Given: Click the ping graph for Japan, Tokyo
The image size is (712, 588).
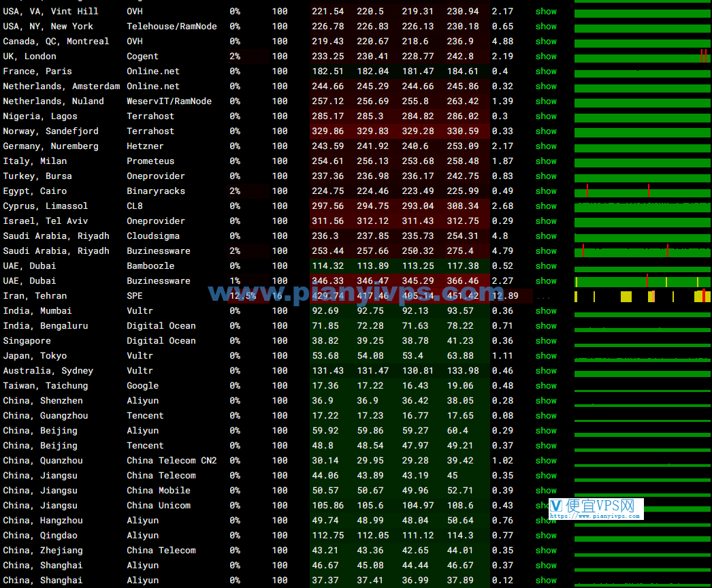Looking at the screenshot, I should 643,359.
